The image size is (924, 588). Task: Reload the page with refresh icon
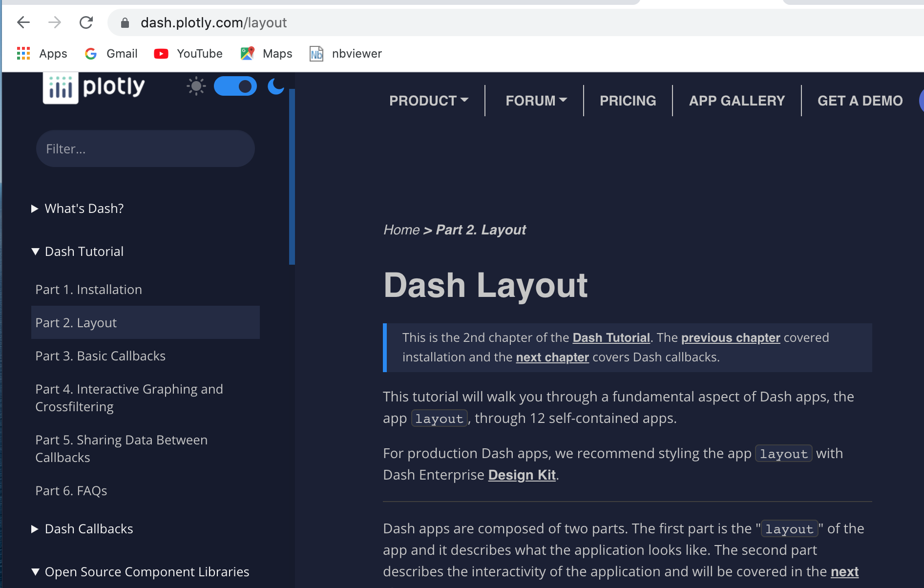(x=86, y=22)
